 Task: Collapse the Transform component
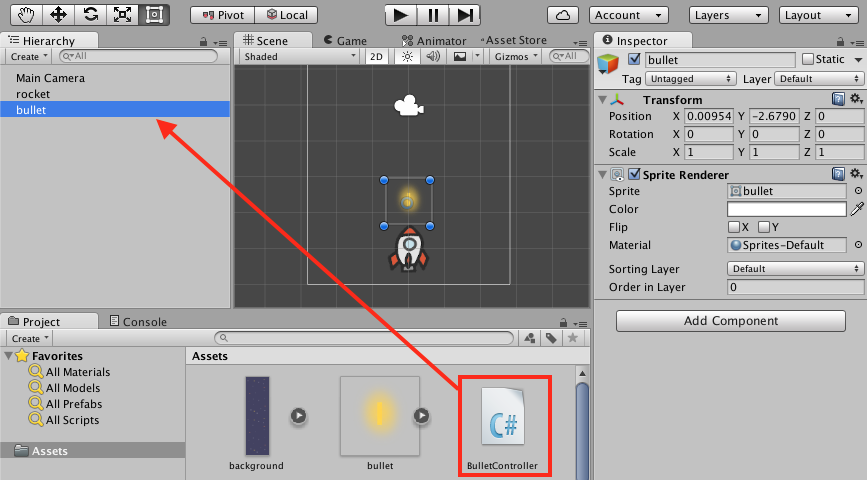(602, 100)
